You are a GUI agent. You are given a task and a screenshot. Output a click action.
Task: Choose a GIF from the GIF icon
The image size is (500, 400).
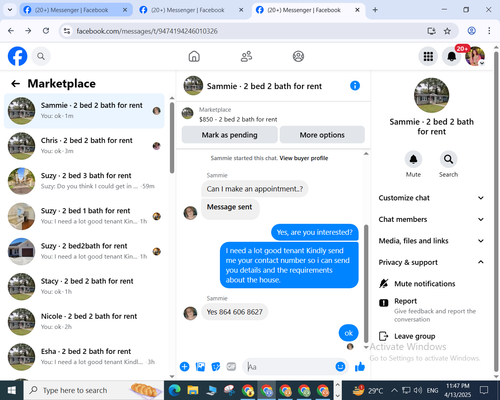[231, 367]
